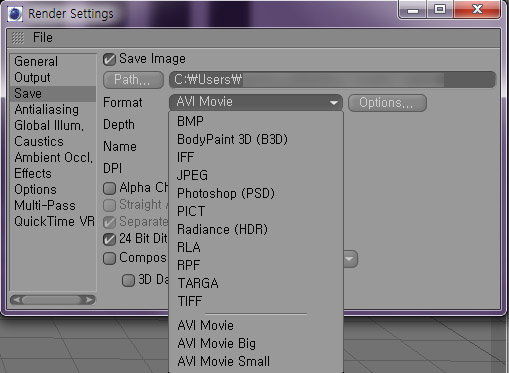Close the Render Settings window

coord(477,9)
